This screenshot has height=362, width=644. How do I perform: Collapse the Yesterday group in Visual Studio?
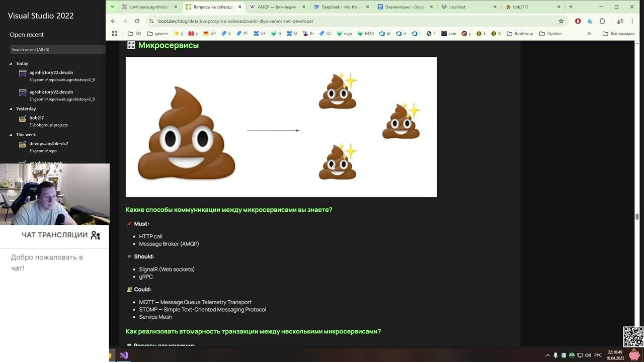[11, 109]
